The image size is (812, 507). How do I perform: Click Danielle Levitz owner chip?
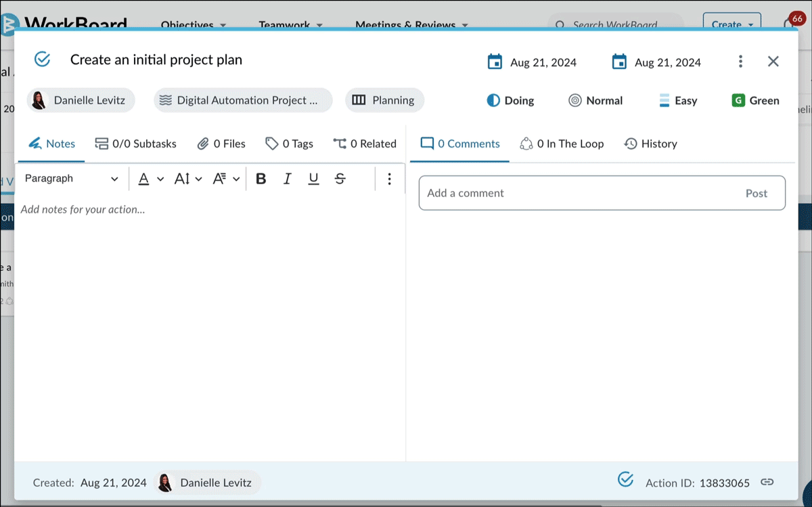(x=81, y=100)
